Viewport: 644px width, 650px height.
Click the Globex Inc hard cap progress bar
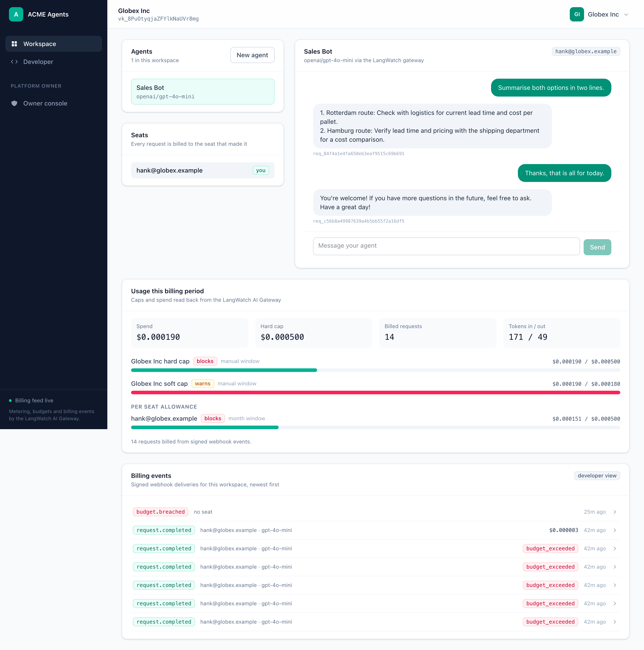(x=375, y=370)
